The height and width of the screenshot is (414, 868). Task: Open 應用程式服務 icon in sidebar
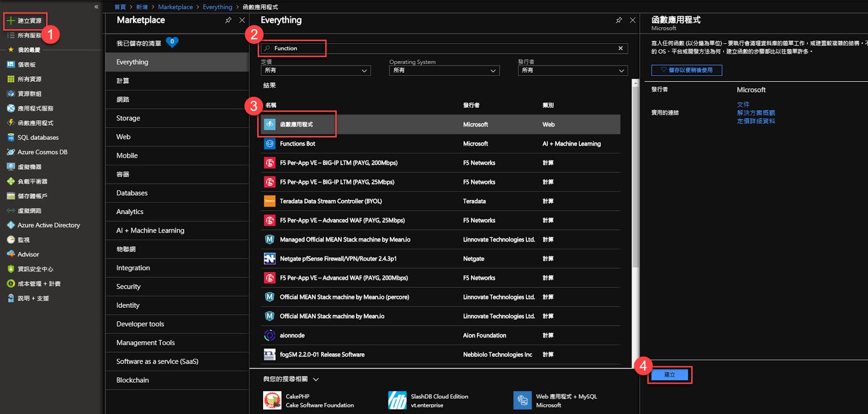coord(10,108)
